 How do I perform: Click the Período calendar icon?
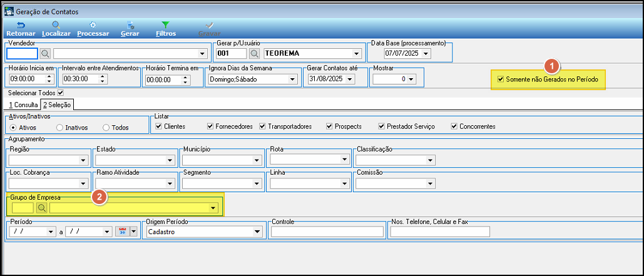122,232
